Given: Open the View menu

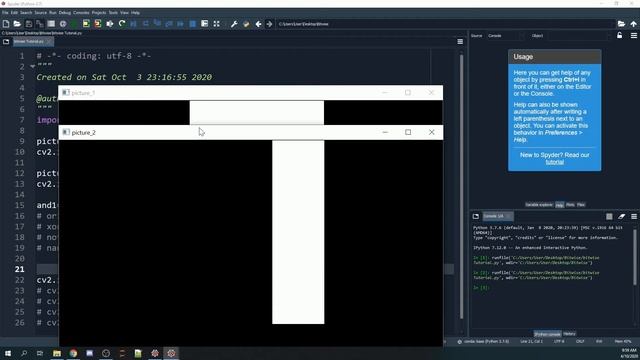Looking at the screenshot, I should pos(124,13).
